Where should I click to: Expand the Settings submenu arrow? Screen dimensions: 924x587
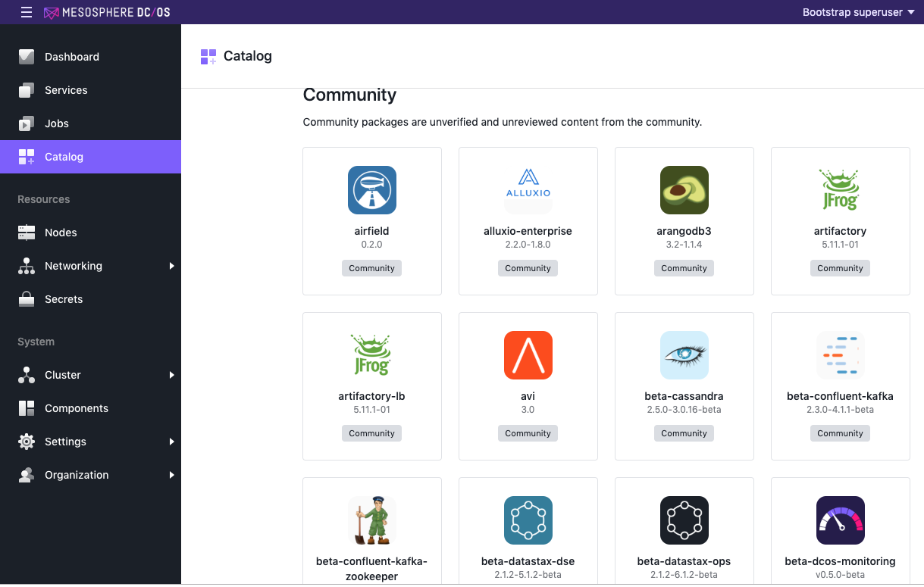(172, 442)
